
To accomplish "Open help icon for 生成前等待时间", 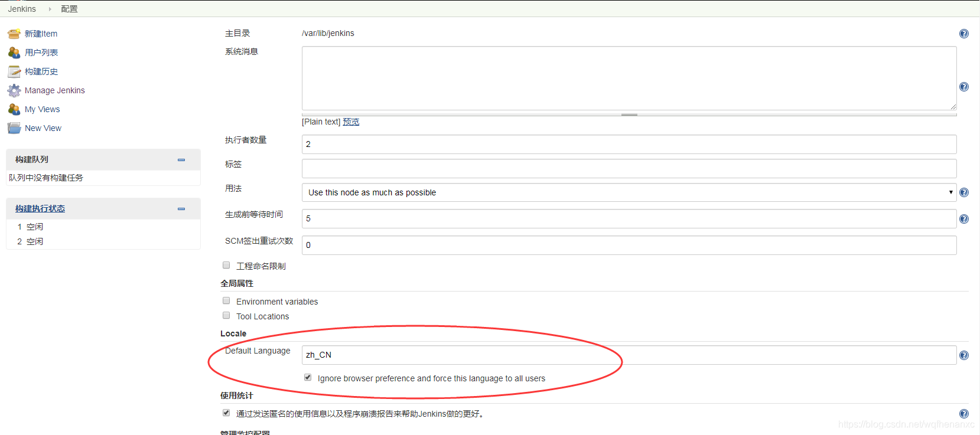I will pyautogui.click(x=964, y=219).
